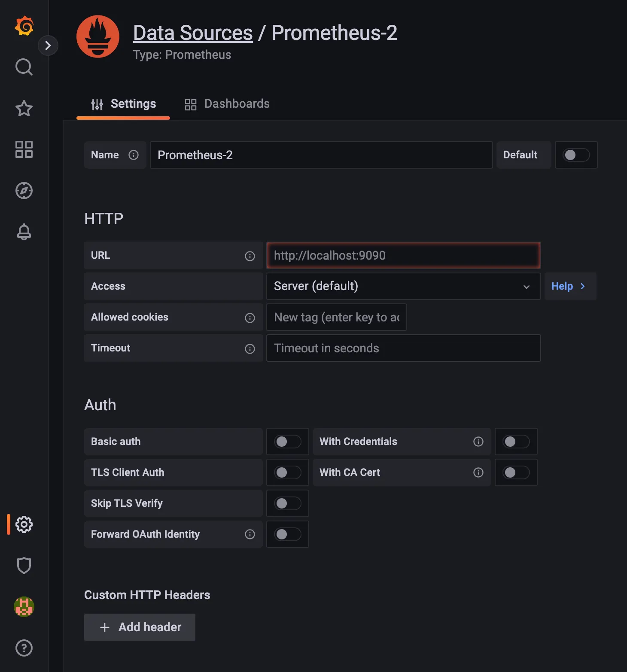This screenshot has height=672, width=627.
Task: Open Server Admin shield icon
Action: pos(24,566)
